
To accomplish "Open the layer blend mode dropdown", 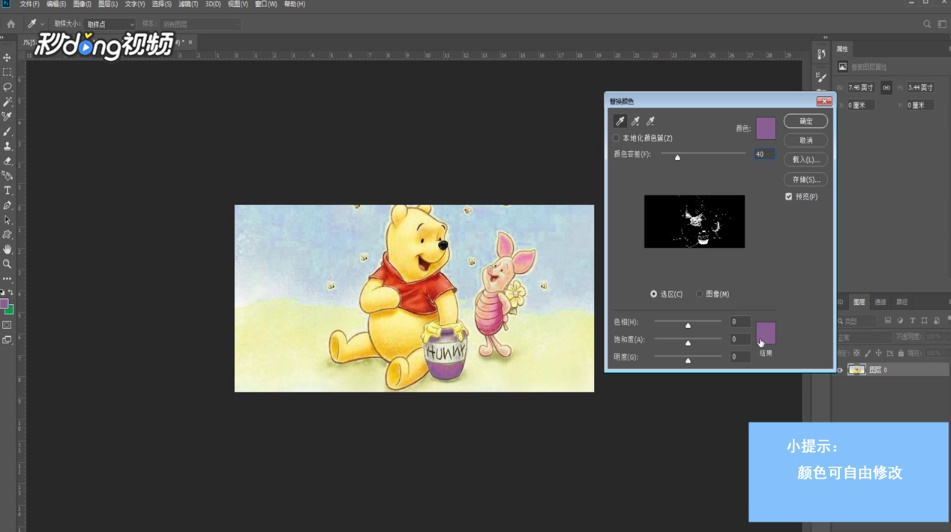I will click(864, 337).
